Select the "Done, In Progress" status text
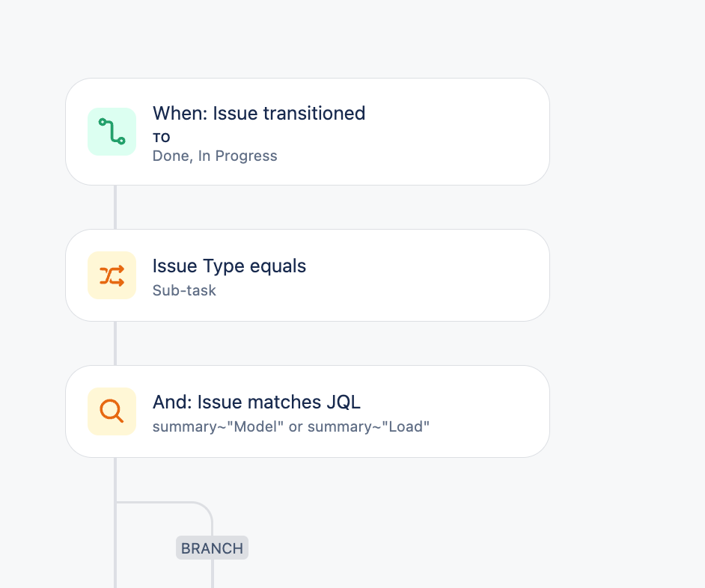 [215, 156]
